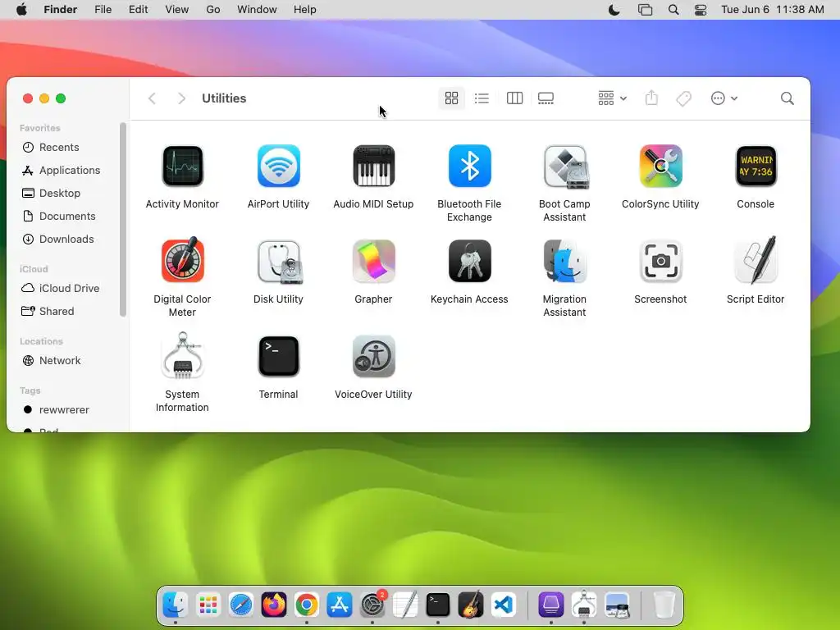Screen dimensions: 840x630
Task: Open Google Chrome from the Dock
Action: tap(307, 605)
